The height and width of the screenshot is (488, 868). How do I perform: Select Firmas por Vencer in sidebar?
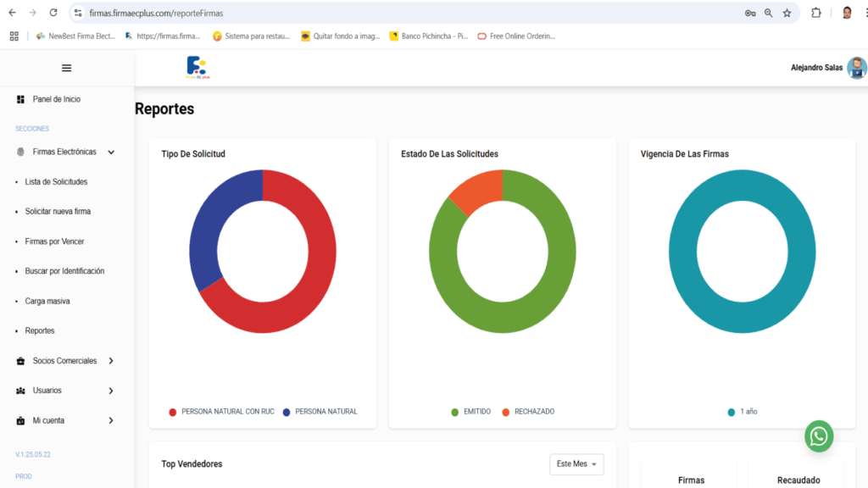(x=54, y=241)
